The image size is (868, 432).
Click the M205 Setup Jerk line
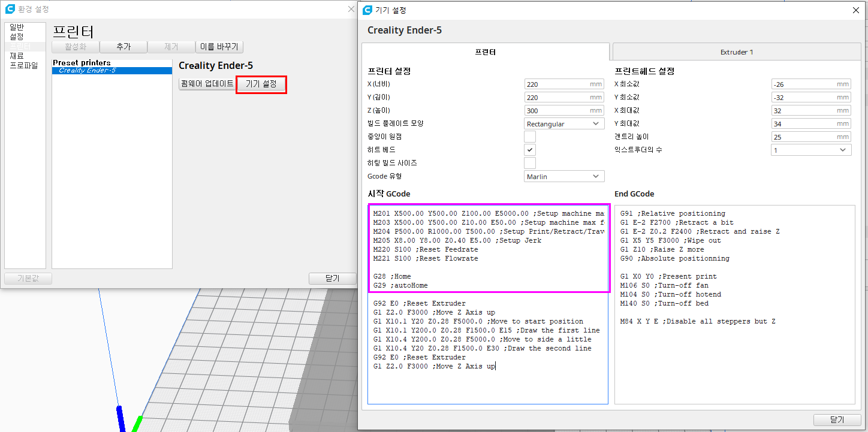457,240
